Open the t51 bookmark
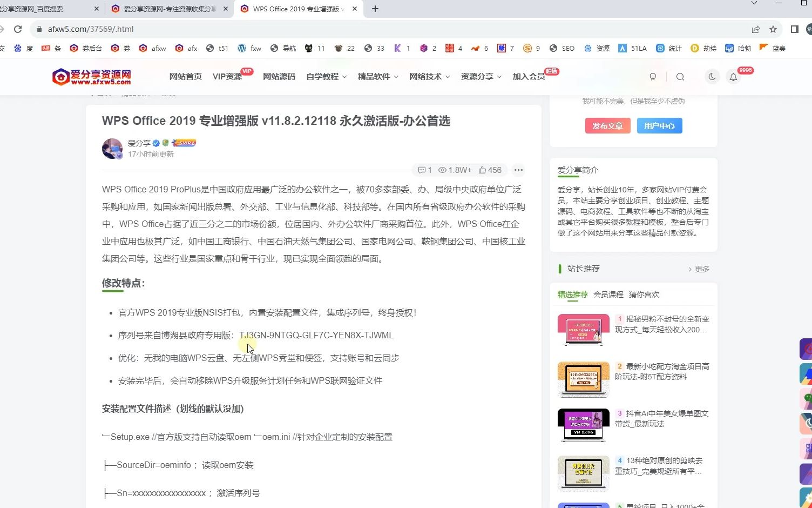This screenshot has width=812, height=508. tap(218, 48)
